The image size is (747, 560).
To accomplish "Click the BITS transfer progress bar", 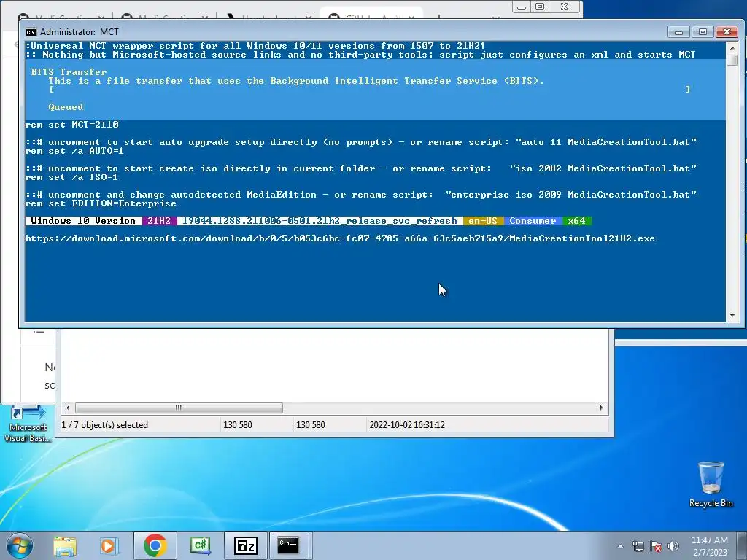I will pyautogui.click(x=370, y=90).
